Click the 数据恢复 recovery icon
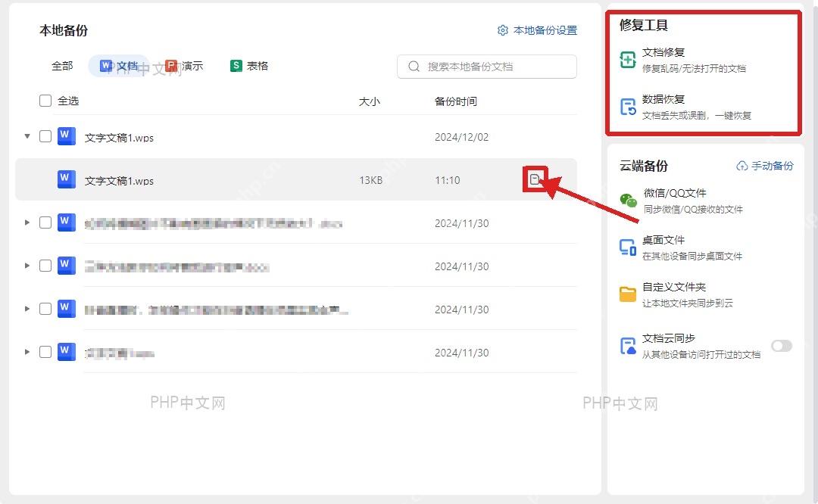This screenshot has height=504, width=818. coord(628,107)
